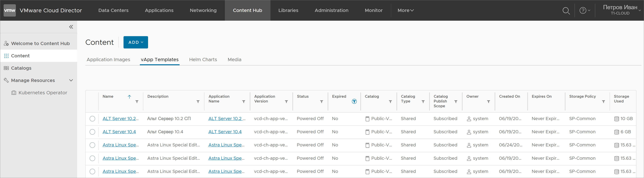
Task: Open the Applications menu
Action: coord(159,10)
